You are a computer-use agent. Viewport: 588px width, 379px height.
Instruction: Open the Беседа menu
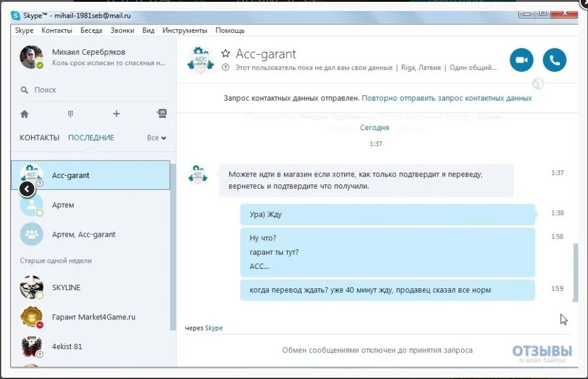91,30
